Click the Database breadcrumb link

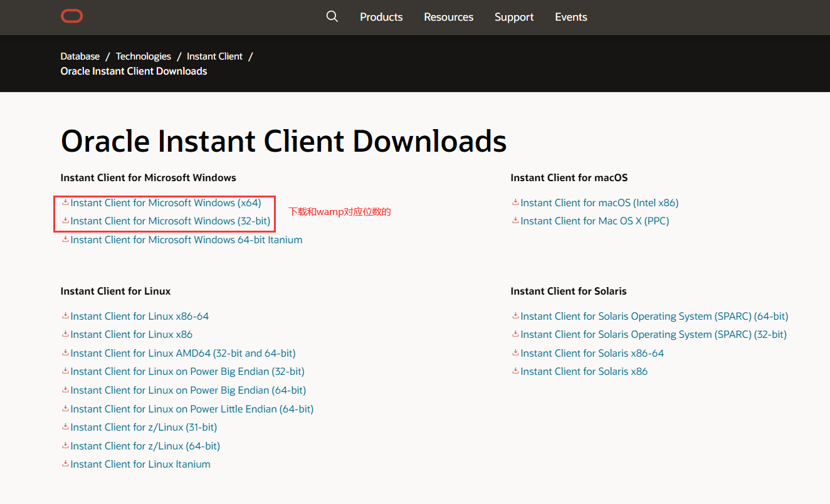(x=80, y=56)
